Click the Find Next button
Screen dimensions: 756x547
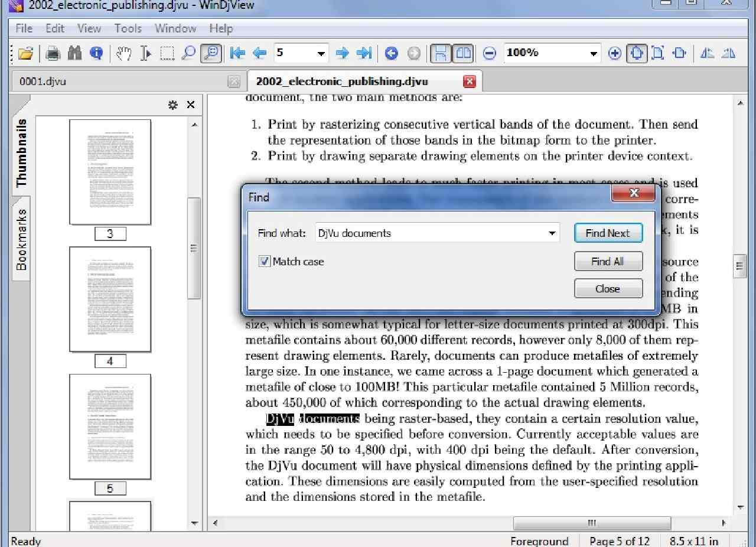[x=608, y=233]
